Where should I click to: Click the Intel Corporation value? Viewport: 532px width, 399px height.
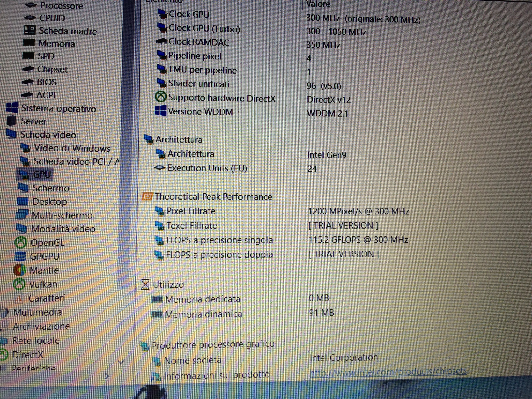[344, 358]
